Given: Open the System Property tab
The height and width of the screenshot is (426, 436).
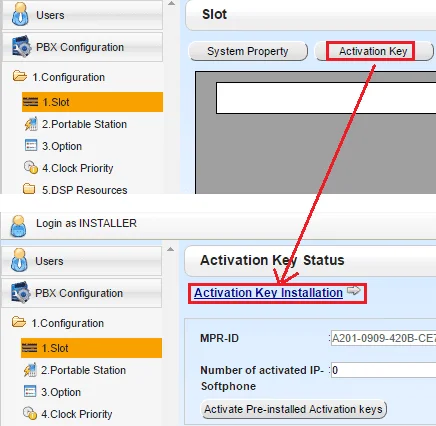Looking at the screenshot, I should [248, 51].
